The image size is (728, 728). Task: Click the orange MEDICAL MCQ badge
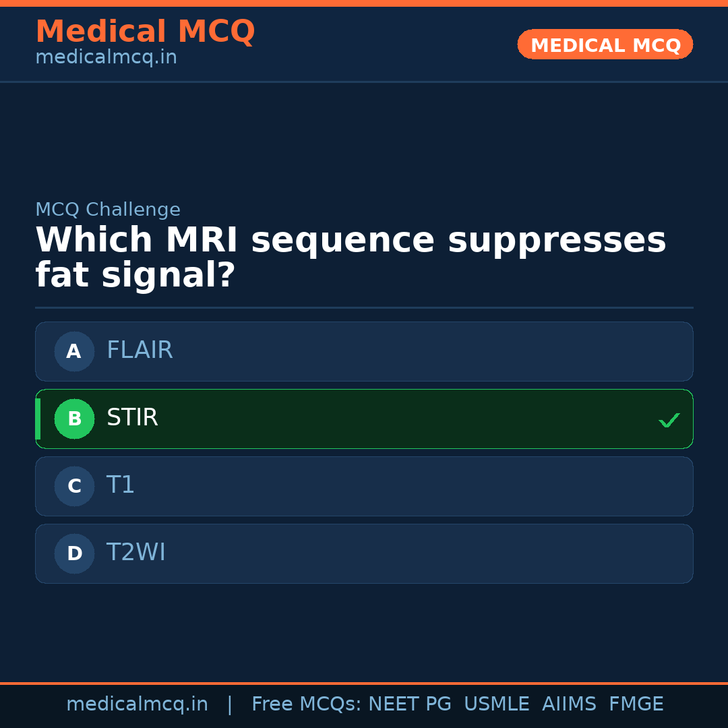(x=605, y=44)
